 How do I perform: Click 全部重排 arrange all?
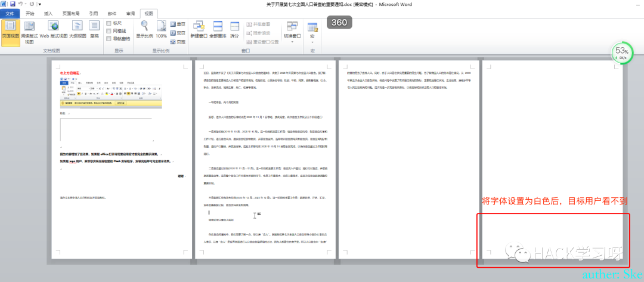pos(218,30)
